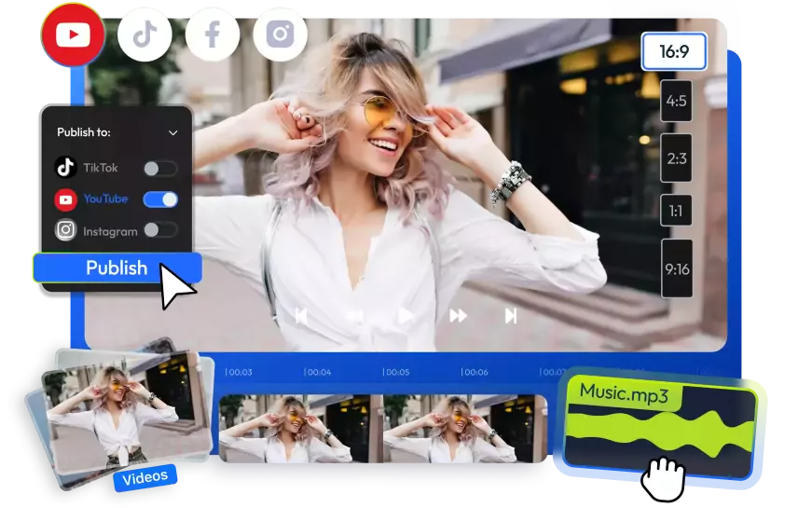Switch to 4:5 aspect ratio
The image size is (812, 508).
click(x=676, y=101)
